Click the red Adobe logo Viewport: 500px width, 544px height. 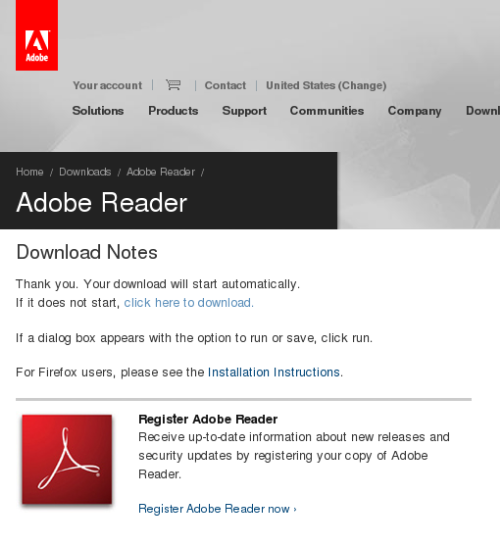click(37, 35)
